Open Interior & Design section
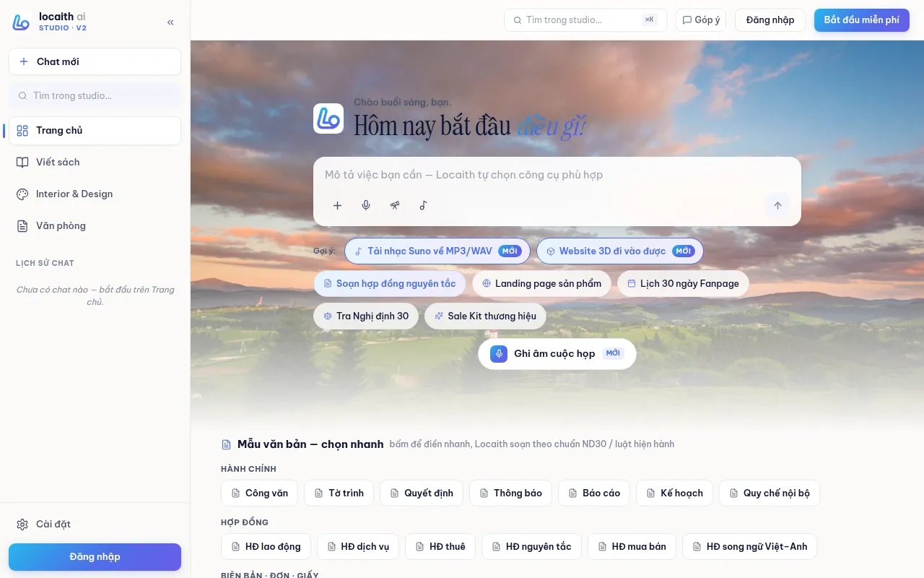Screen dimensions: 924x578 tap(95, 194)
